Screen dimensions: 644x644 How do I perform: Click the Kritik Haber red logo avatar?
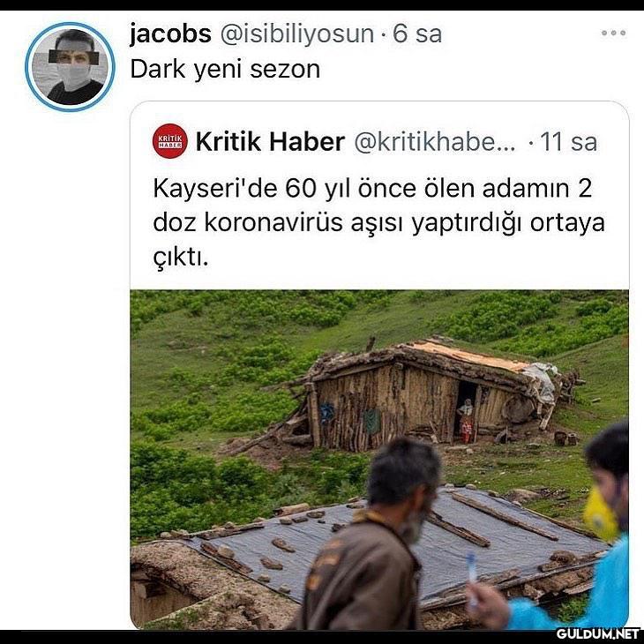170,141
